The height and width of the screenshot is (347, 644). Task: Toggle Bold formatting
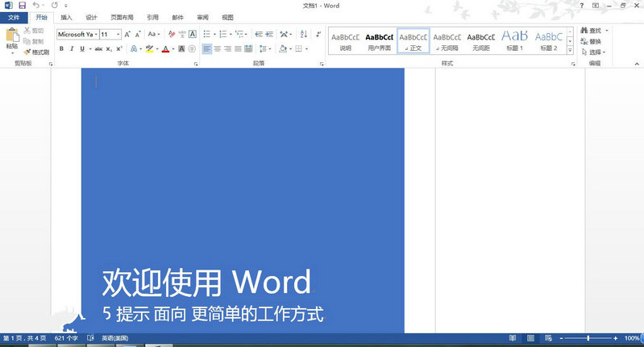pos(60,49)
